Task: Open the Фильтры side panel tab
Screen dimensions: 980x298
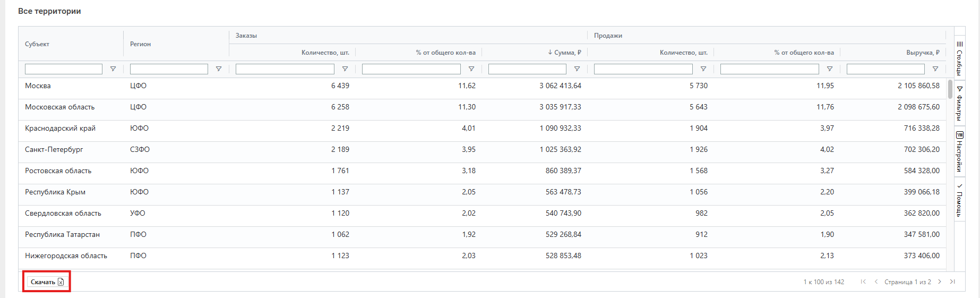Action: point(959,103)
